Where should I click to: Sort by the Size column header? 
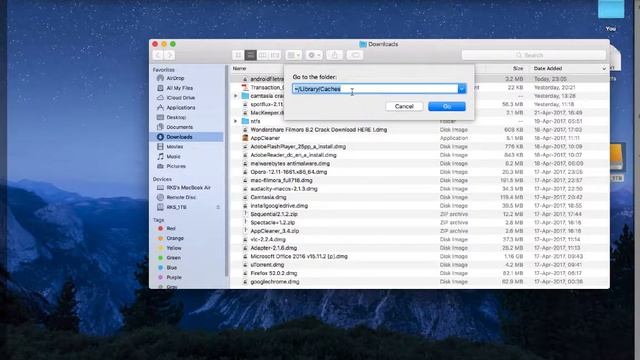point(518,69)
